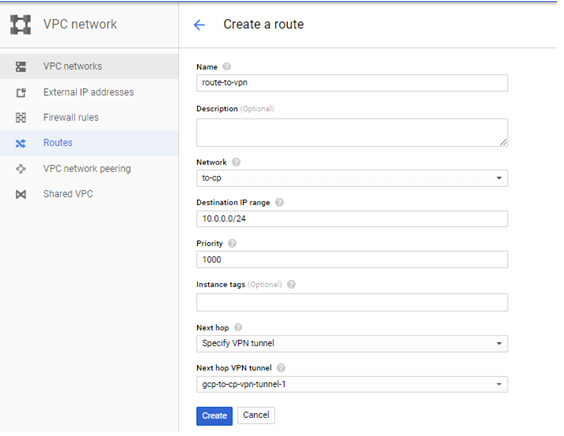Click the Next hop VPN tunnel help icon
This screenshot has height=436, width=564.
[281, 368]
